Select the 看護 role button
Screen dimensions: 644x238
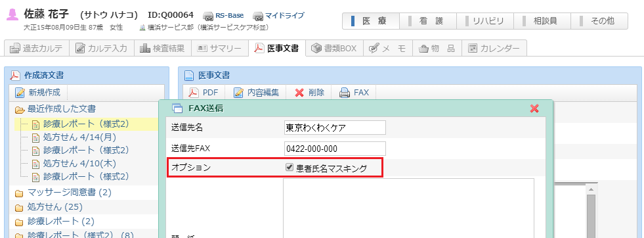(x=428, y=21)
